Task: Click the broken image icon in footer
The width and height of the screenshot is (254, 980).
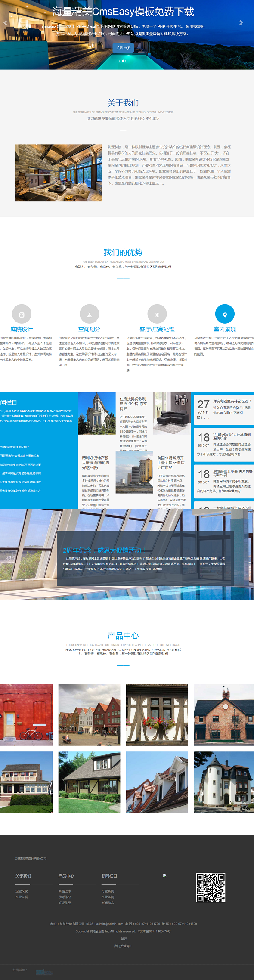Action: point(164,875)
